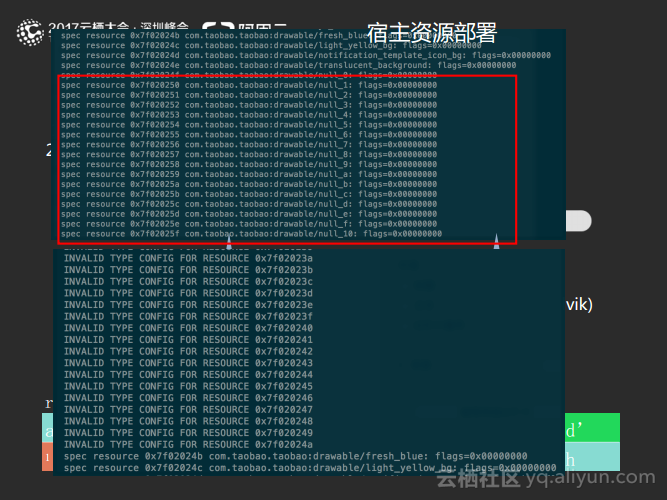667x500 pixels.
Task: Select INVALID TYPE CONFIG line for 0x7f020242
Action: [188, 351]
